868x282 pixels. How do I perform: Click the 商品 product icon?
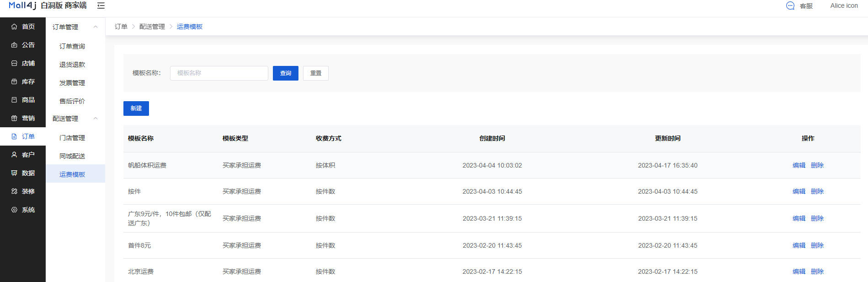14,100
